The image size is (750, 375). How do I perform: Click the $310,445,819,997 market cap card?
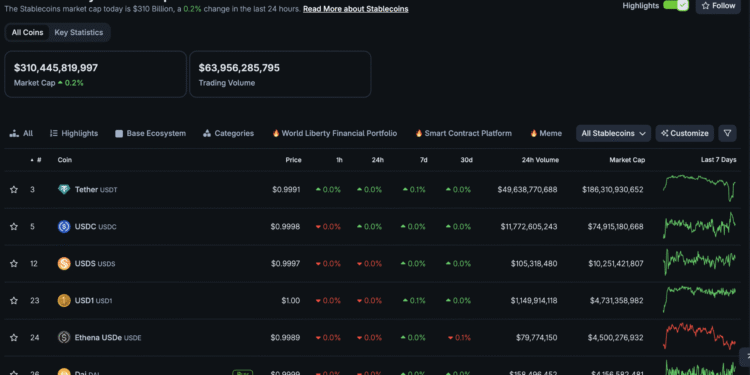coord(95,74)
